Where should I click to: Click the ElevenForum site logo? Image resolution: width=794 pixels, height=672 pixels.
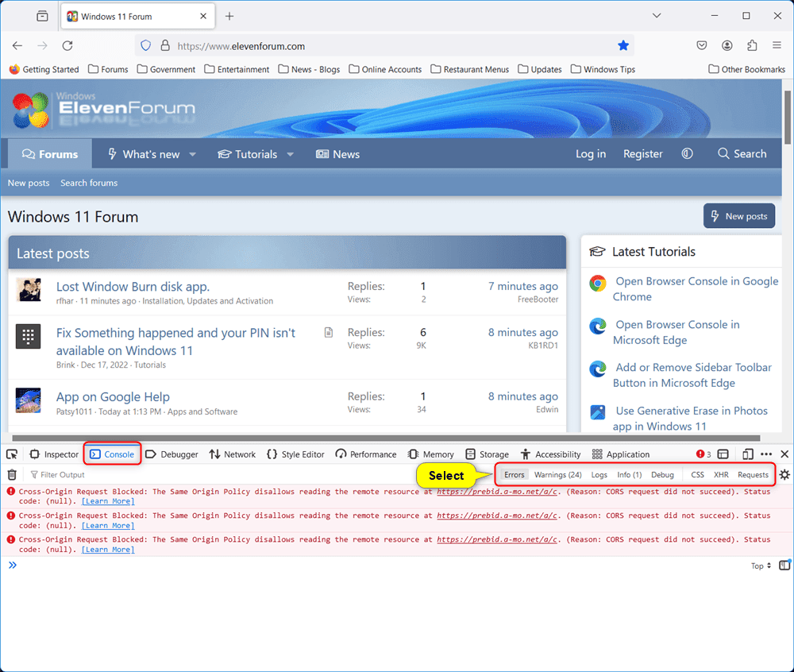pyautogui.click(x=104, y=108)
